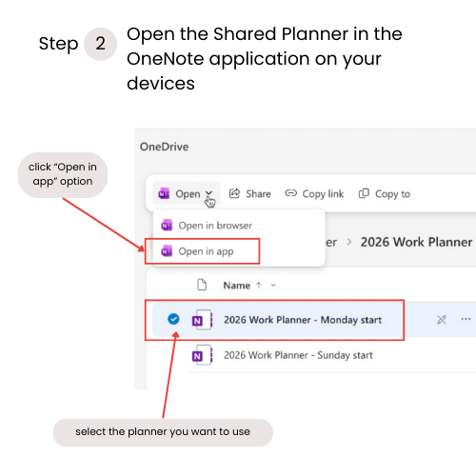Choose Open in app
The width and height of the screenshot is (476, 476).
tap(206, 251)
